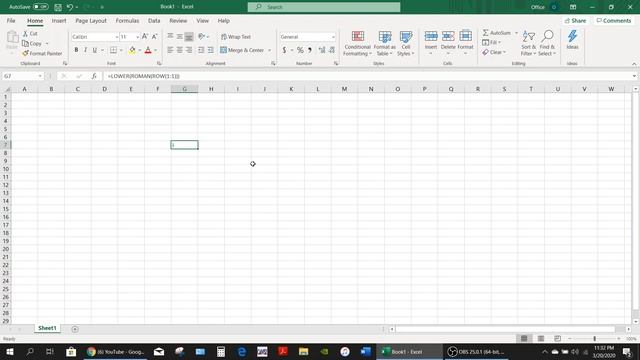Image resolution: width=640 pixels, height=360 pixels.
Task: Click the Save icon in title bar
Action: click(58, 7)
